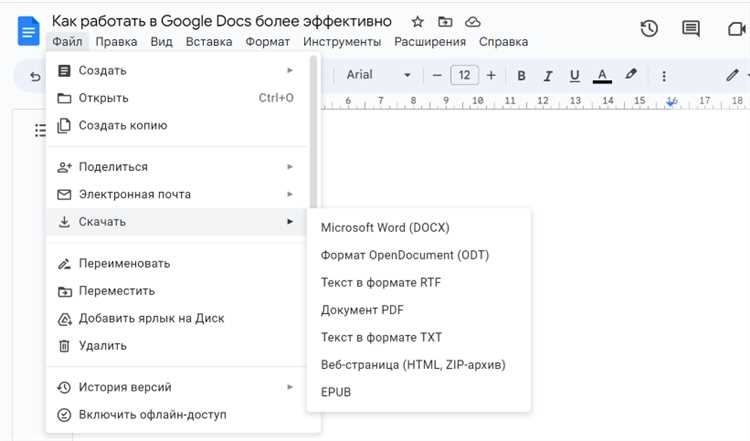Open the Формат menu

click(x=267, y=42)
